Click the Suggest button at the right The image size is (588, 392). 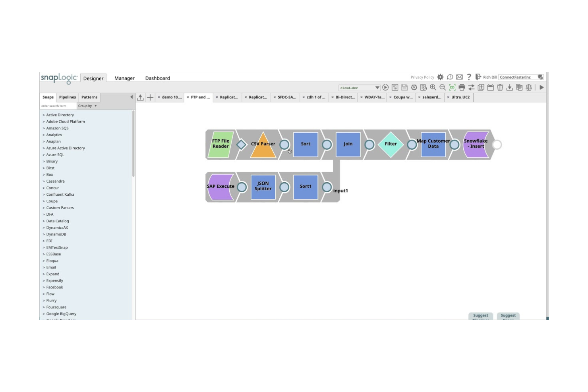pos(508,316)
